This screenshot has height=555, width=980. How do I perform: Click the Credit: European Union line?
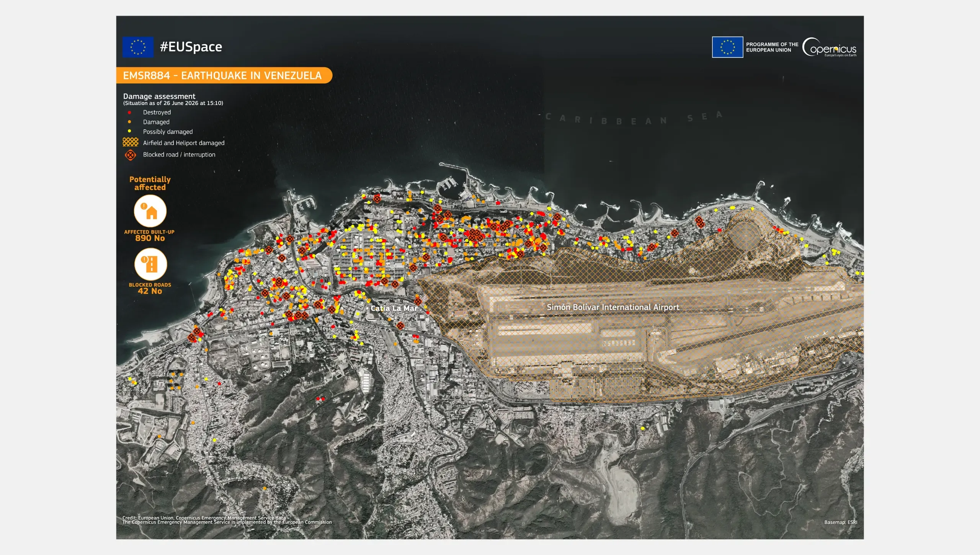(x=204, y=517)
